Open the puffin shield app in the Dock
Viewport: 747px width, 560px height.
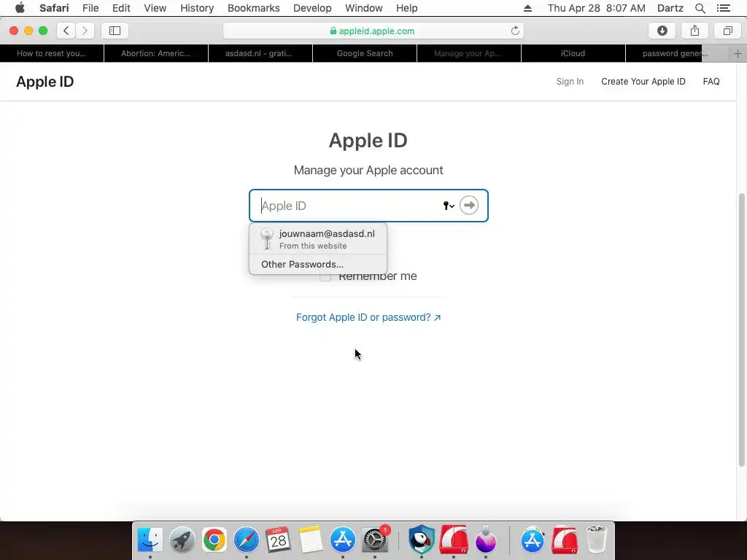pos(421,540)
